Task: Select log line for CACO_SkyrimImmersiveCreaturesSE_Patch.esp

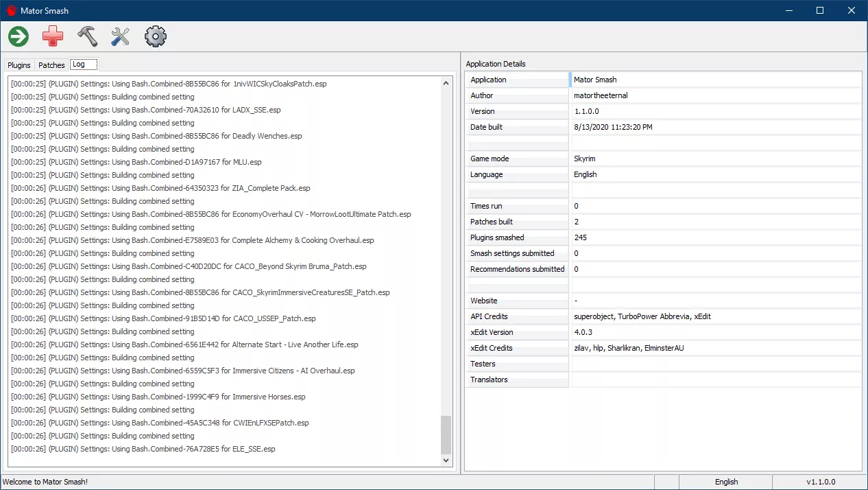Action: pyautogui.click(x=200, y=292)
